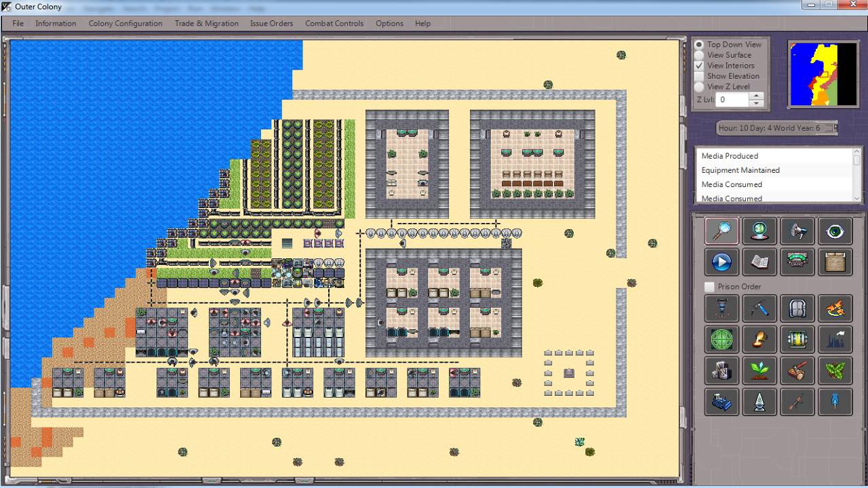This screenshot has height=488, width=868.
Task: Tick the Show Elevation checkbox
Action: point(699,77)
